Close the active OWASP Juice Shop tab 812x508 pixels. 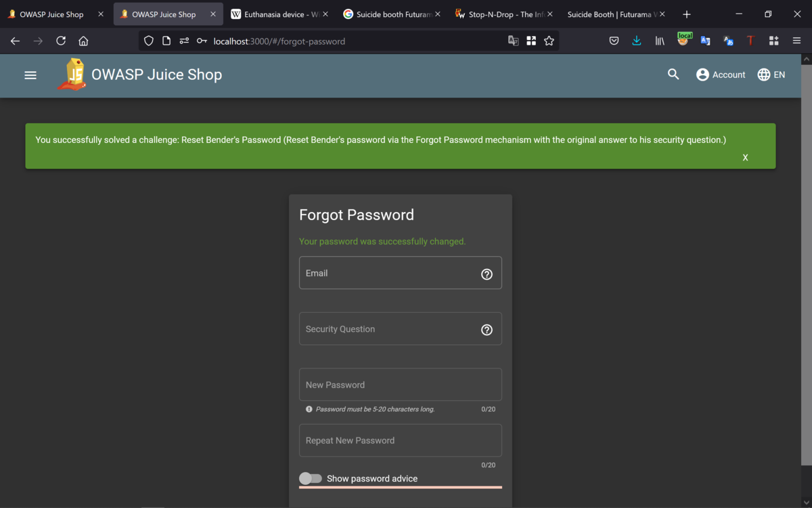(213, 14)
